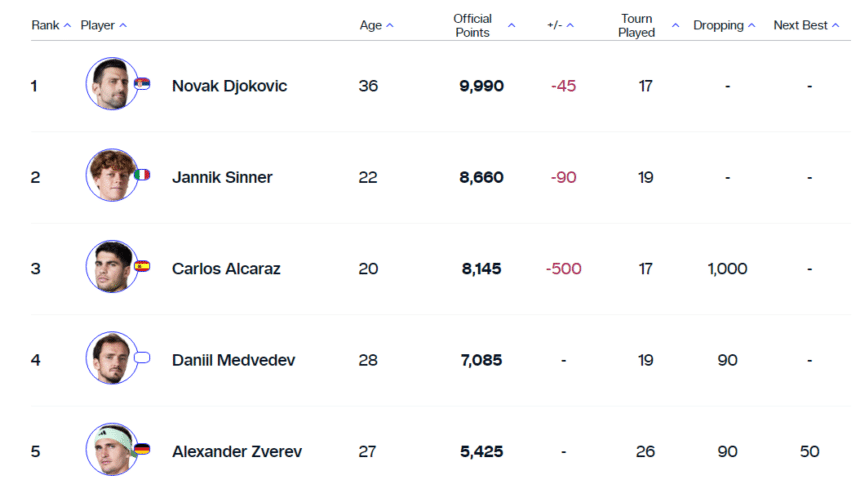
Task: Sort table by Player column
Action: coord(103,25)
